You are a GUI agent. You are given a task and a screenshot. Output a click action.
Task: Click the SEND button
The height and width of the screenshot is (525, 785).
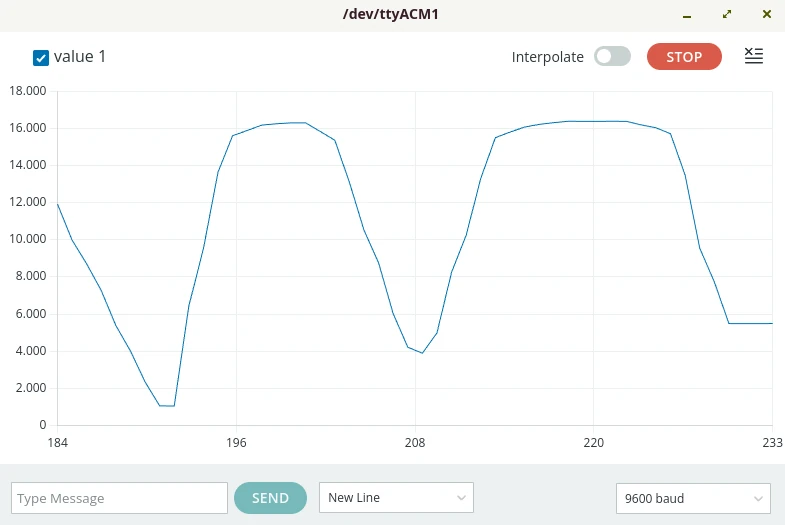270,498
